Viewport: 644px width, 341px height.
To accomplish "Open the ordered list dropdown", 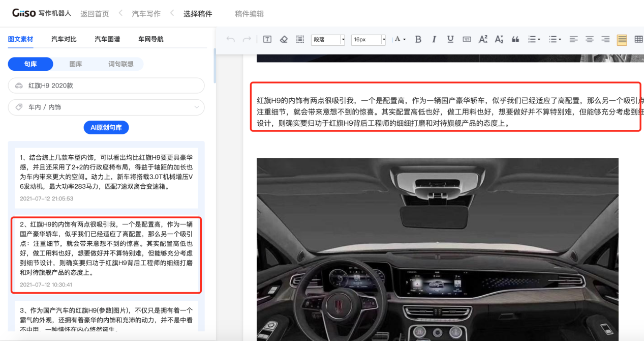I will pyautogui.click(x=534, y=39).
